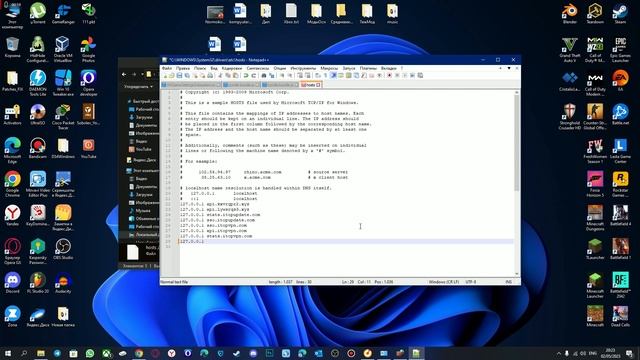Open the Discord desktop icon
This screenshot has width=640, height=360.
coord(12,283)
